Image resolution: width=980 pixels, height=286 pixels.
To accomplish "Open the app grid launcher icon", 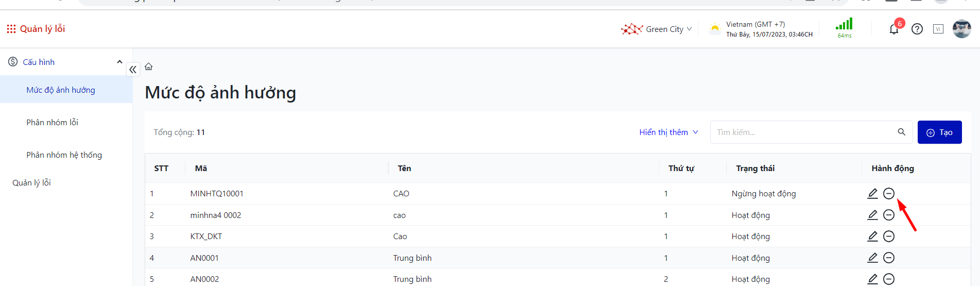I will pyautogui.click(x=11, y=29).
